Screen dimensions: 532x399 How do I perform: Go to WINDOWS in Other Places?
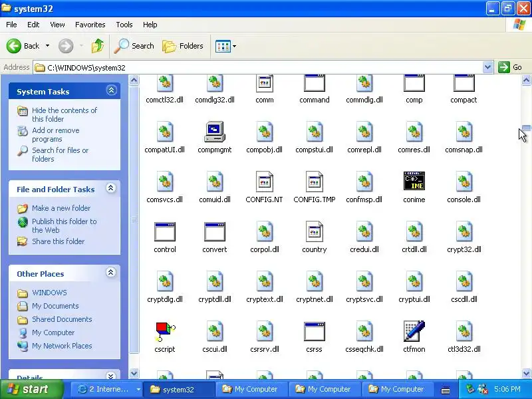[49, 293]
